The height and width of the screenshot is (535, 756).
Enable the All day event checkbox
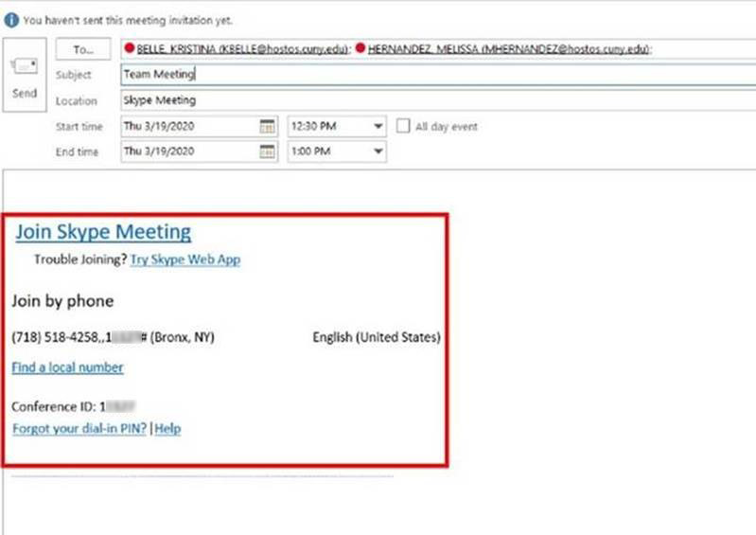(x=403, y=126)
